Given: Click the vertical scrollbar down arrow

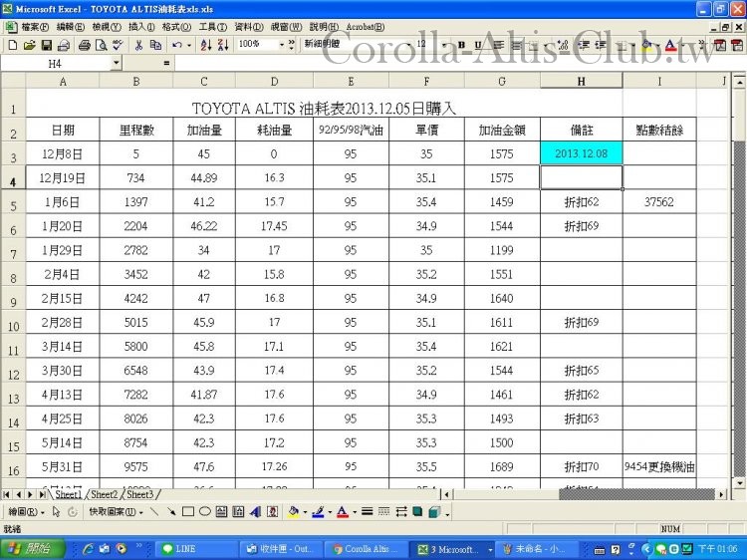Looking at the screenshot, I should pyautogui.click(x=739, y=483).
